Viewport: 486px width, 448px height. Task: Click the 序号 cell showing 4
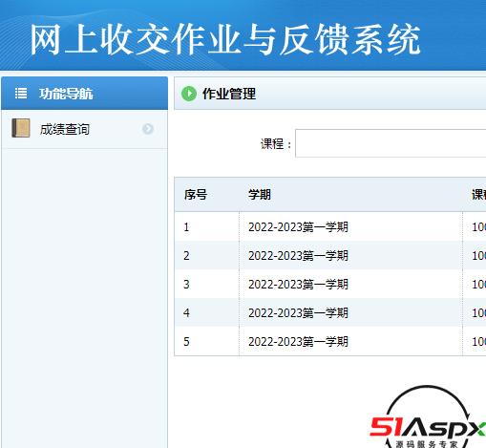pyautogui.click(x=207, y=312)
